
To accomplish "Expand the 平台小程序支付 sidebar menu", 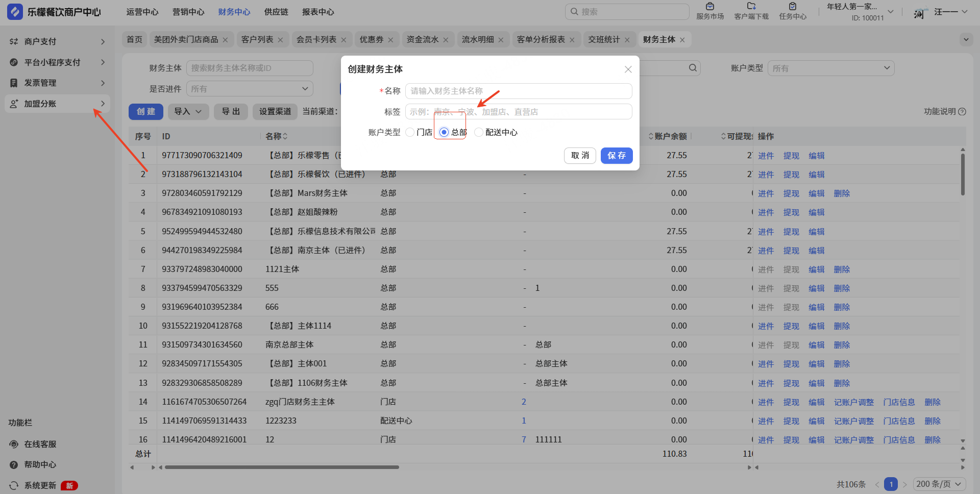I will [103, 62].
